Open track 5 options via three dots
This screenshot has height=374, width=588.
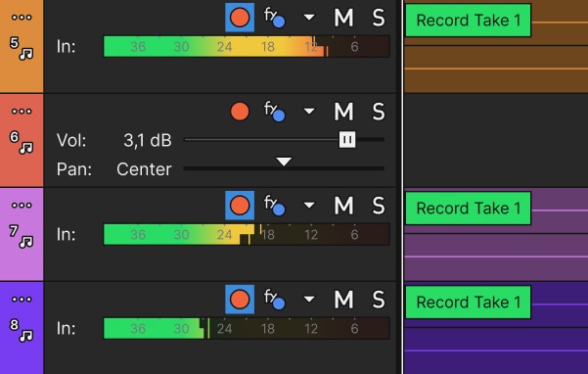(x=22, y=18)
